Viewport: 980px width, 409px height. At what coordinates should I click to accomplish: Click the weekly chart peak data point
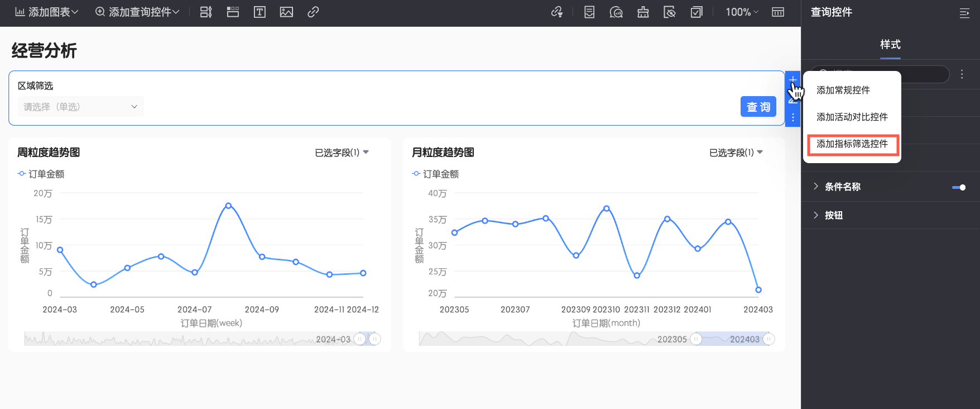point(228,206)
